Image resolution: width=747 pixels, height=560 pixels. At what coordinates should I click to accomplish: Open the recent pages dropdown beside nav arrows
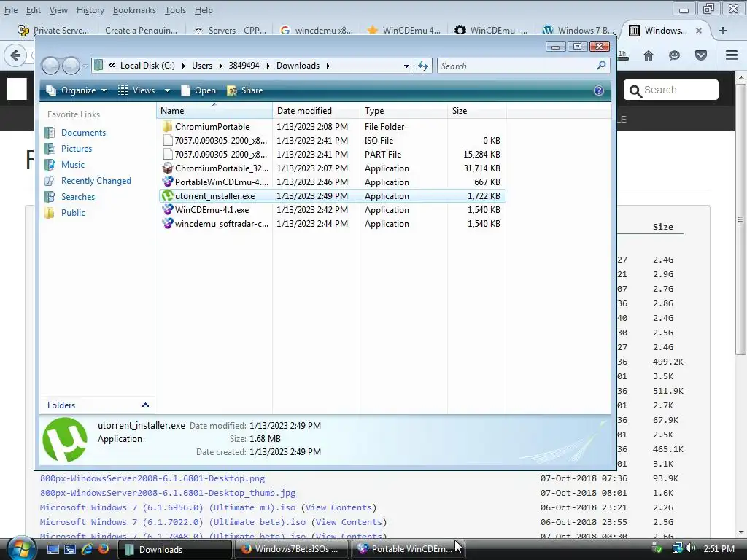coord(85,66)
